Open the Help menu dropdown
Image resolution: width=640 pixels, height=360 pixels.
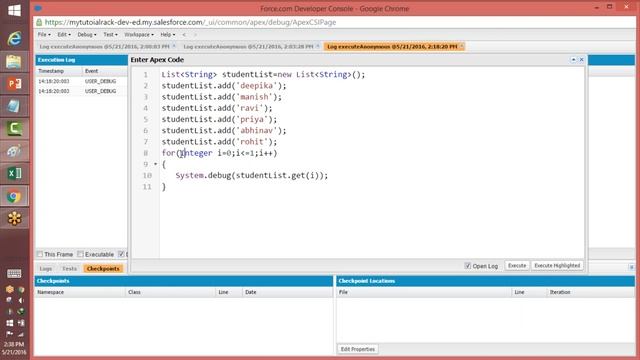coord(167,35)
